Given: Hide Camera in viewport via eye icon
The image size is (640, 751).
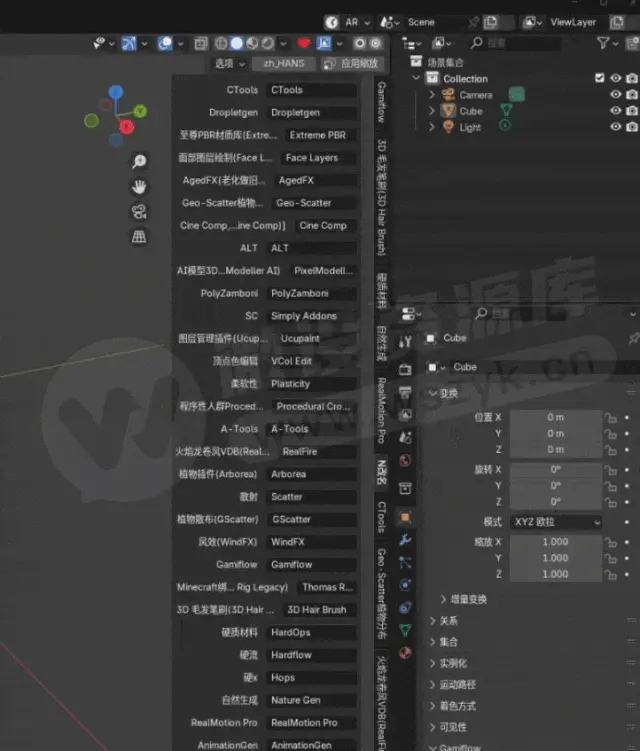Looking at the screenshot, I should [616, 94].
